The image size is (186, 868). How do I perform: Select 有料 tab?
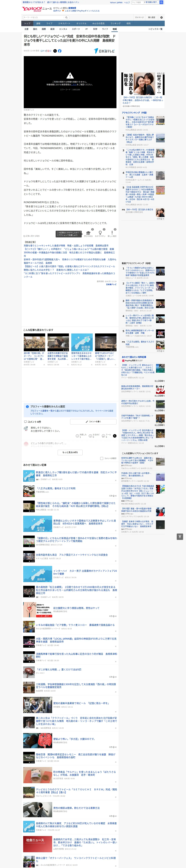tap(128, 24)
